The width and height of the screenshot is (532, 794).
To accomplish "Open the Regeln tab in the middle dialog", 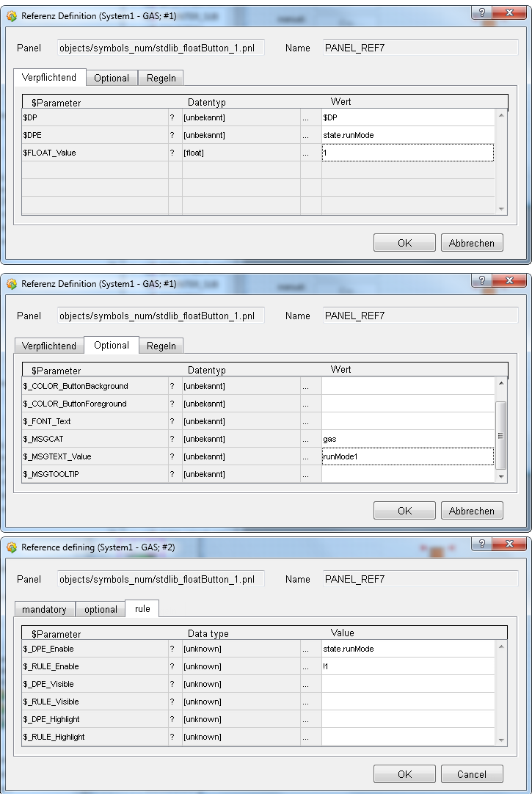I will coord(161,346).
